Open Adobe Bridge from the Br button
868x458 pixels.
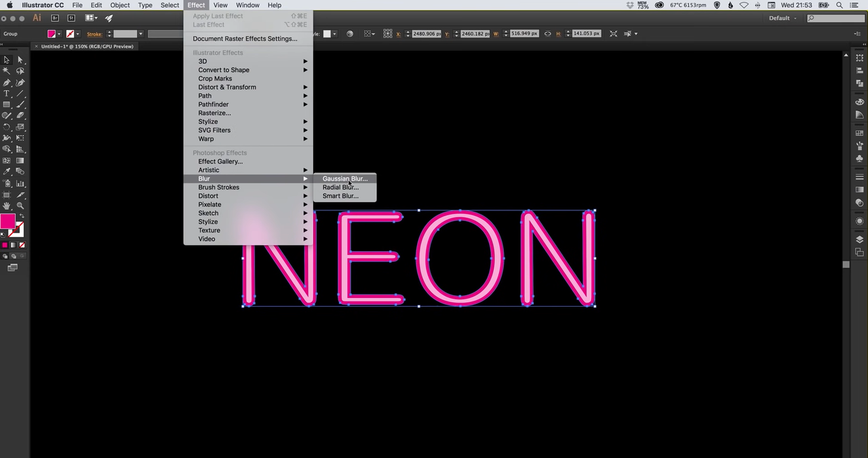pyautogui.click(x=55, y=18)
